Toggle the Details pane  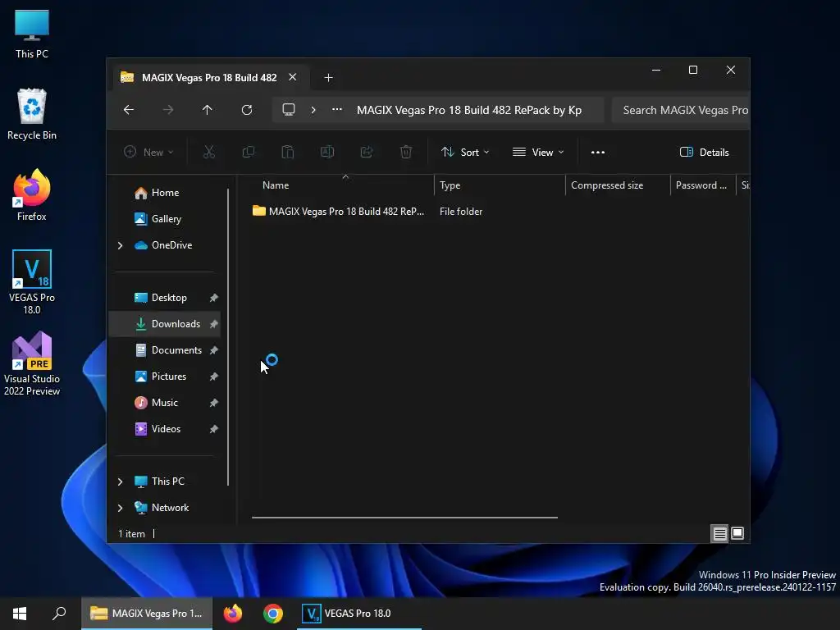[704, 152]
